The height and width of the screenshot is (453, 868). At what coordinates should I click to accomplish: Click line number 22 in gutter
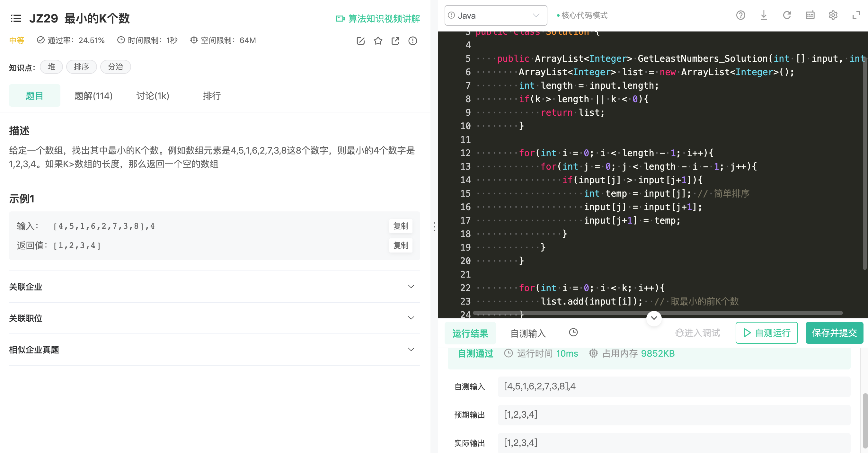click(465, 288)
